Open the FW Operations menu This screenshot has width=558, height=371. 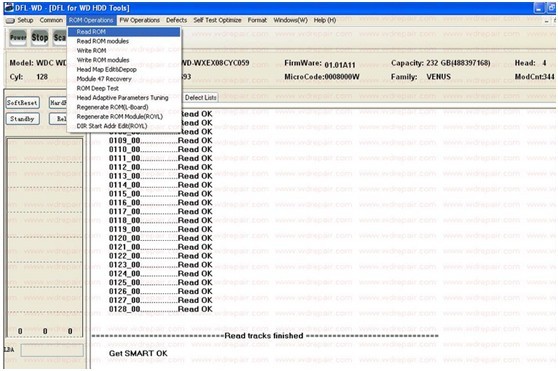[x=140, y=20]
